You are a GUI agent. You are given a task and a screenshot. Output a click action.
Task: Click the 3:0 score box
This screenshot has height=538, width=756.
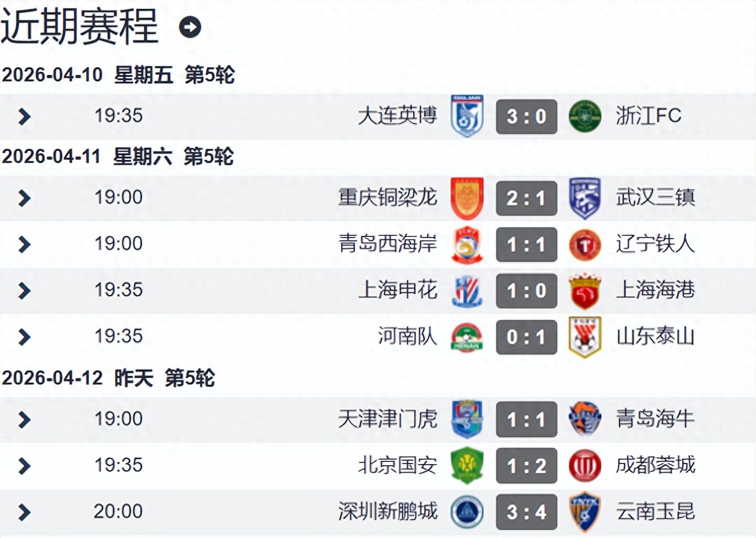(x=526, y=116)
